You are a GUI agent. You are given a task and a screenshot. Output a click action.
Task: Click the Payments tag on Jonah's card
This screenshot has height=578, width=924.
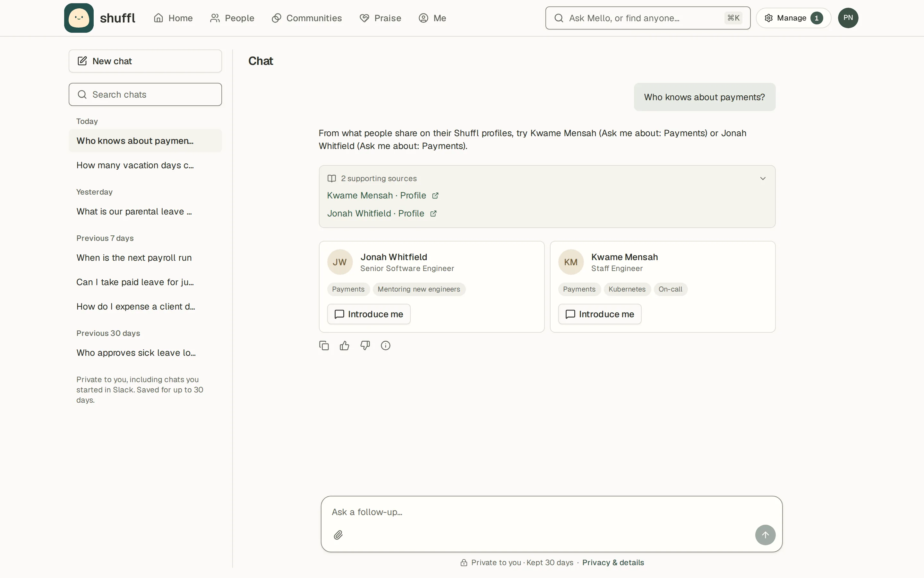click(x=348, y=289)
